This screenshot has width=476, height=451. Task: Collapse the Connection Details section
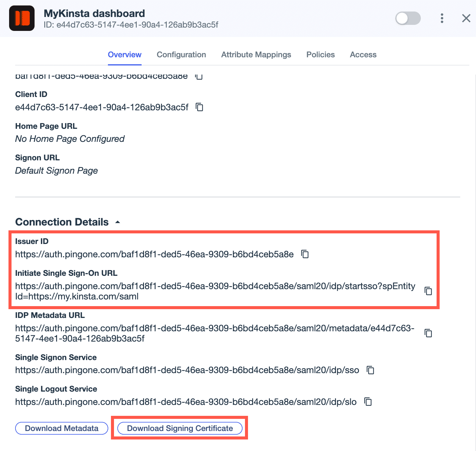[118, 222]
